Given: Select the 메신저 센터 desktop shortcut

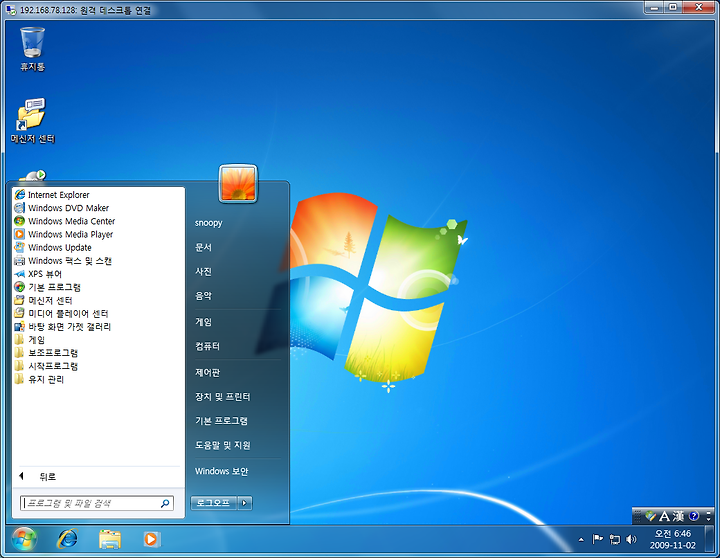Looking at the screenshot, I should (x=33, y=121).
